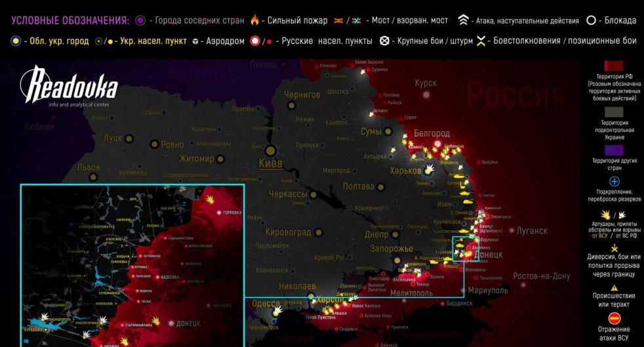The width and height of the screenshot is (644, 347).
Task: Click the yellow crossed Боестолкновения icon
Action: [481, 41]
